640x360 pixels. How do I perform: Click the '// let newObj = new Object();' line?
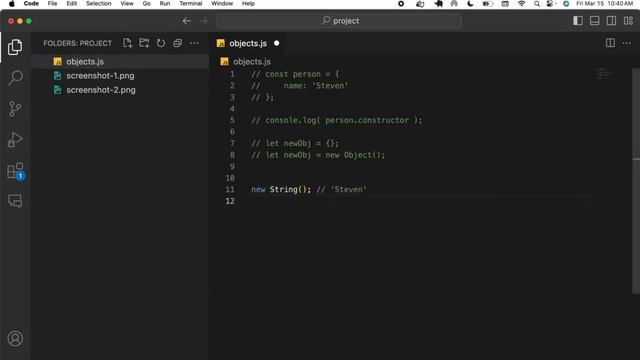318,155
